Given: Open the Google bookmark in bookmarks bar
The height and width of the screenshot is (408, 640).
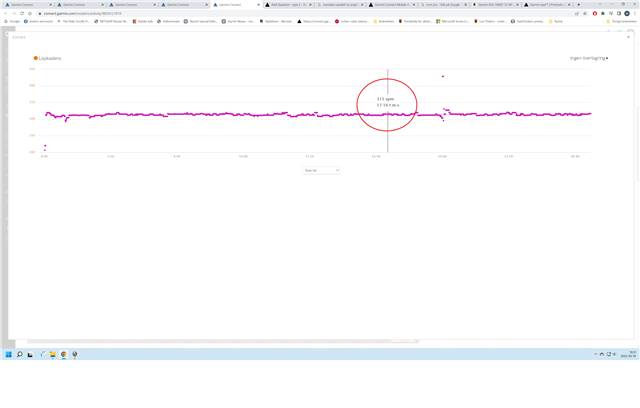Looking at the screenshot, I should coord(14,21).
